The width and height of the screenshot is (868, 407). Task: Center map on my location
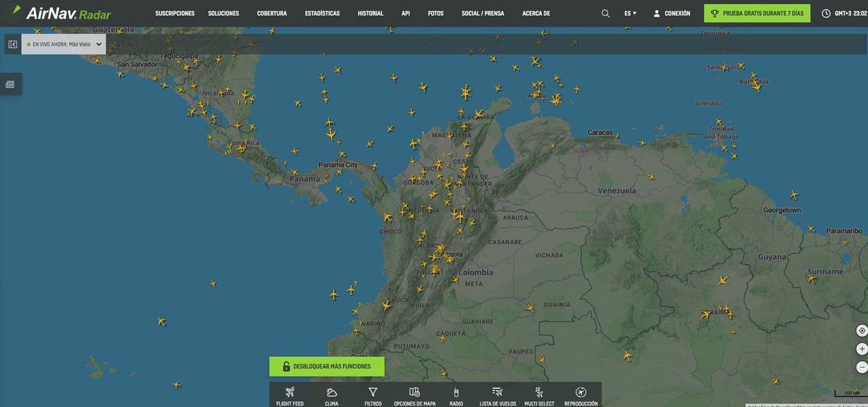coord(861,330)
